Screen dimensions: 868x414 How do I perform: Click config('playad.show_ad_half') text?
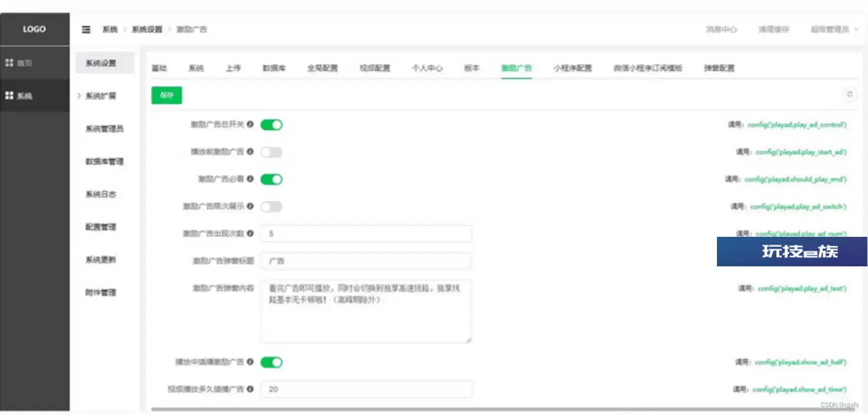pyautogui.click(x=800, y=362)
